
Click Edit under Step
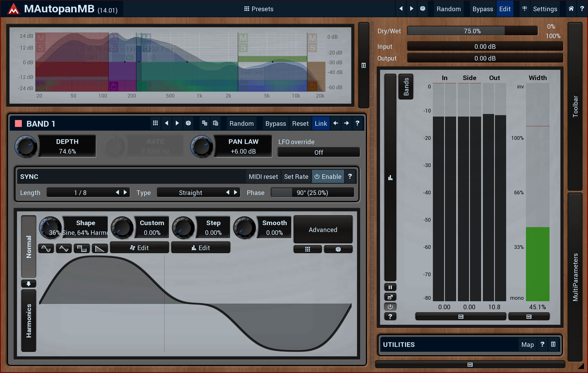coord(201,248)
